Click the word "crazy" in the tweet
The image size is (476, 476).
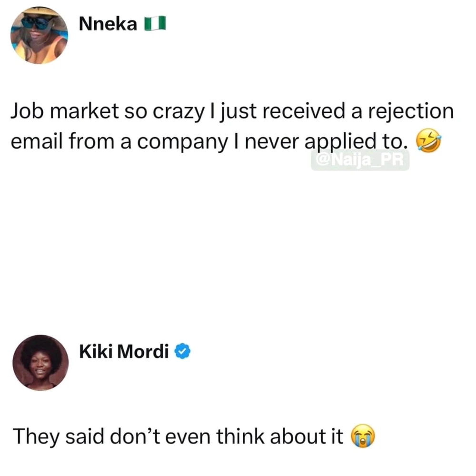point(179,112)
